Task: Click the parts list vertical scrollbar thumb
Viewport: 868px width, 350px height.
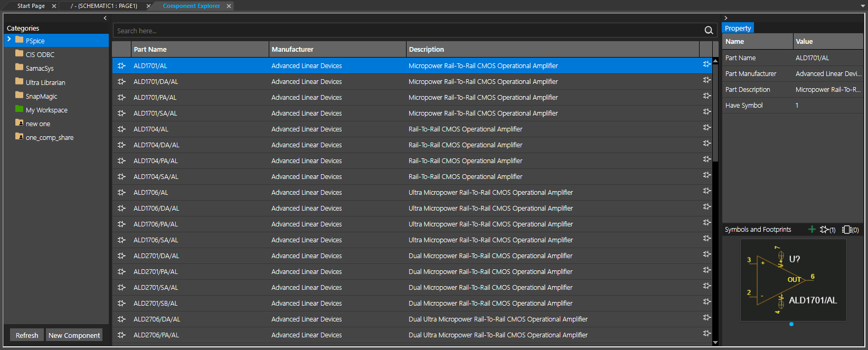Action: (715, 113)
